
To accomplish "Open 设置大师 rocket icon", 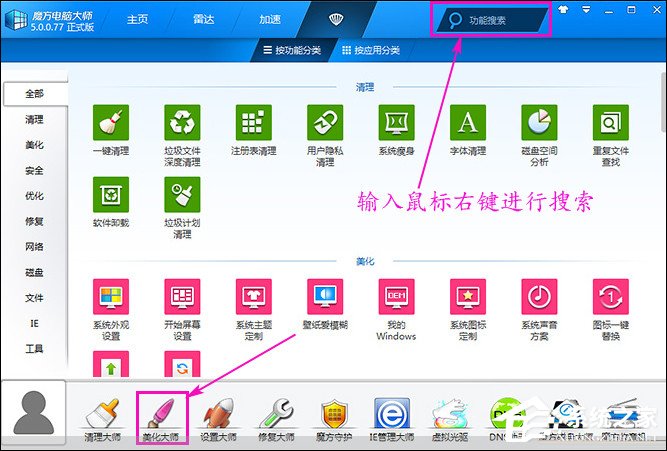I will pos(219,419).
